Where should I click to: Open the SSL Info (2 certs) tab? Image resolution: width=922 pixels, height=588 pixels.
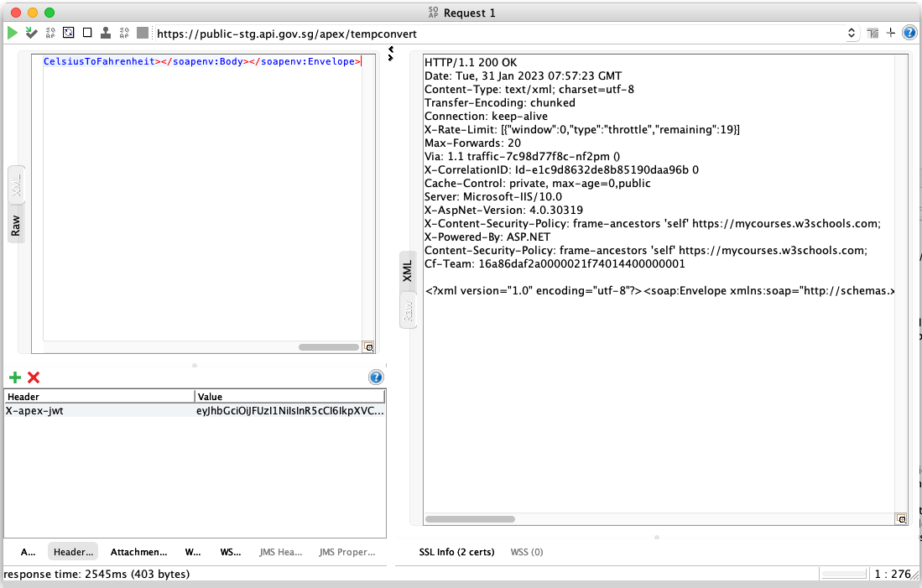click(x=456, y=552)
